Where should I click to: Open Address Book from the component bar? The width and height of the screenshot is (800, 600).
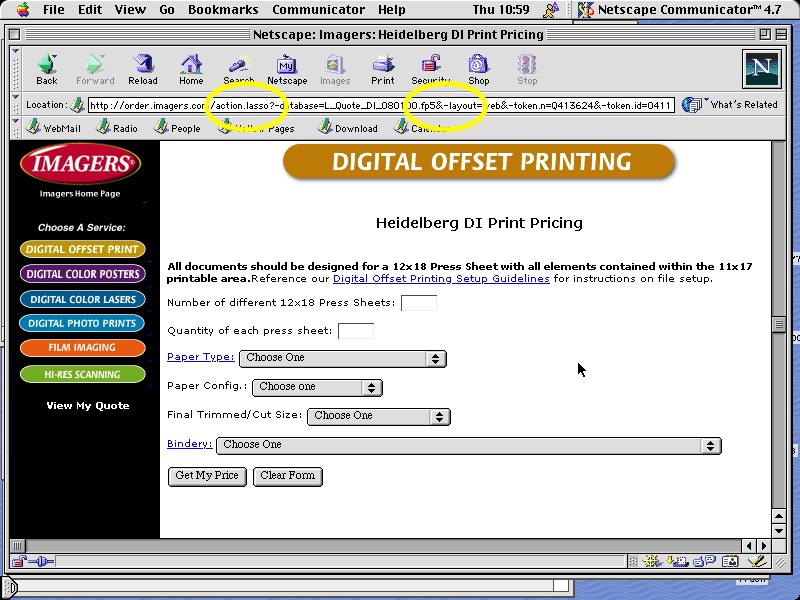pyautogui.click(x=730, y=562)
